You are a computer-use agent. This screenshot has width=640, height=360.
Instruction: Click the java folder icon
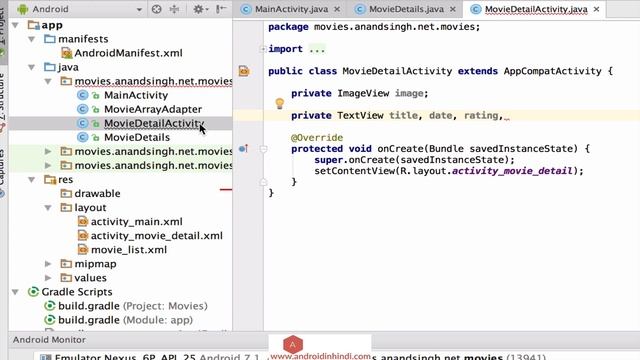click(50, 67)
